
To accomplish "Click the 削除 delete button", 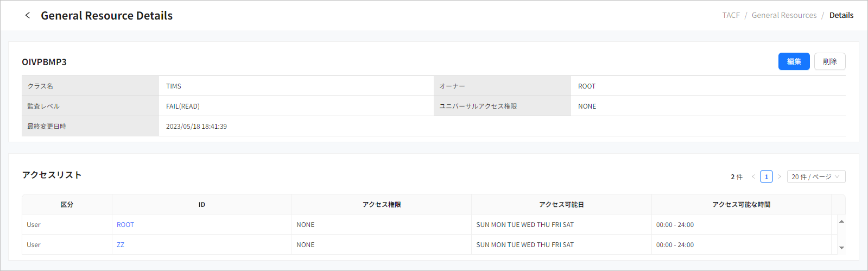I will 829,61.
